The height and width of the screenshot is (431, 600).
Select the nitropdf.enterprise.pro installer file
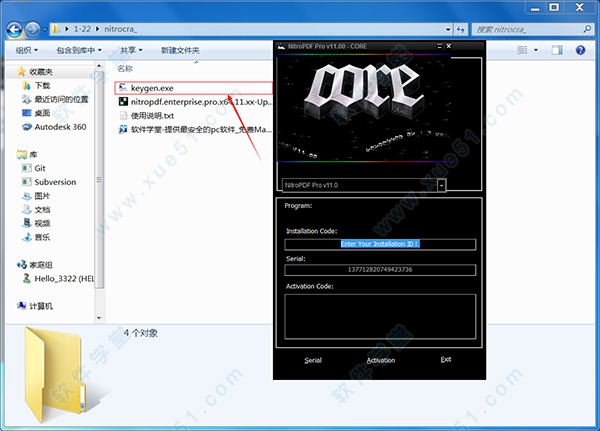pos(195,102)
